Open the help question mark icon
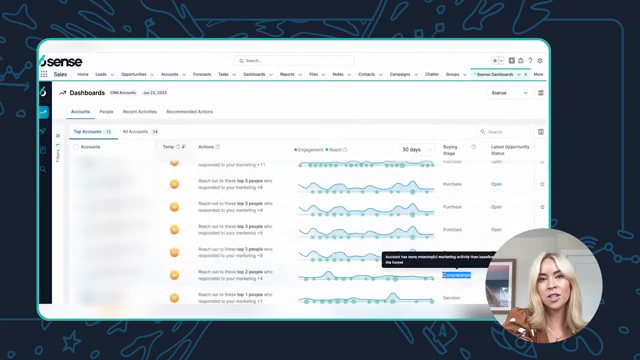The height and width of the screenshot is (360, 640). [530, 60]
